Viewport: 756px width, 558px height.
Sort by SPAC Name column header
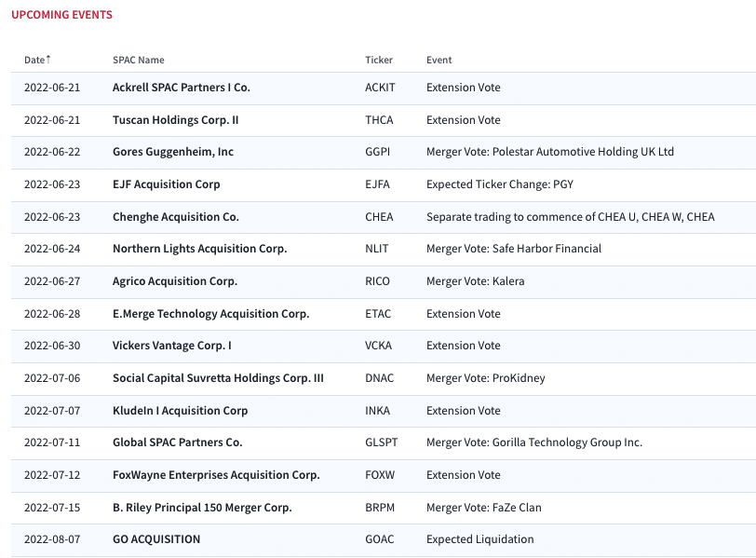pyautogui.click(x=139, y=60)
